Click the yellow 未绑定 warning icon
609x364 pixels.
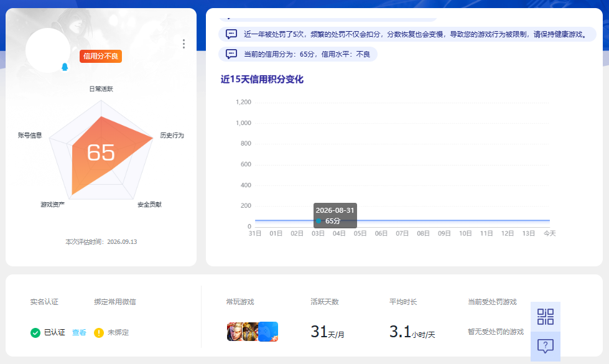coord(99,332)
